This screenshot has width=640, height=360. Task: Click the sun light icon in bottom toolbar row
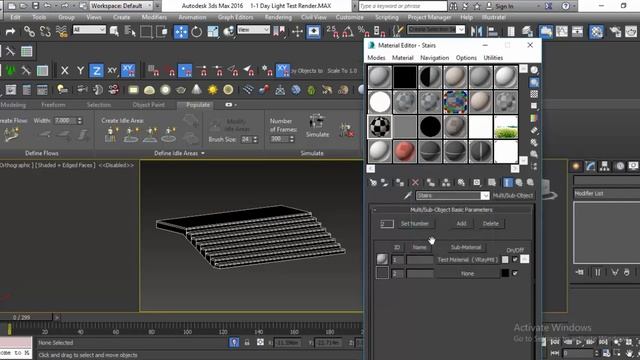(x=213, y=90)
